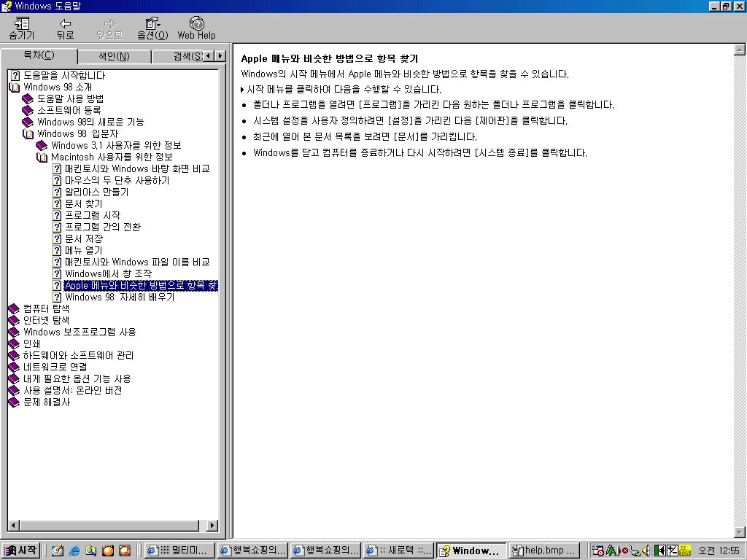Switch to the 검색 search tab

click(x=178, y=56)
